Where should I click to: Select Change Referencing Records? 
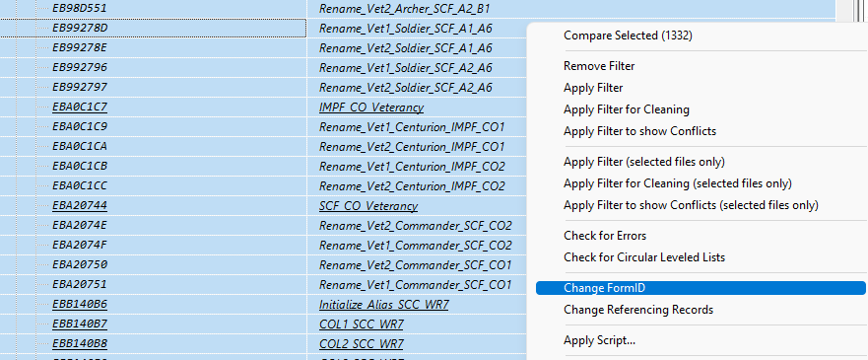[637, 310]
